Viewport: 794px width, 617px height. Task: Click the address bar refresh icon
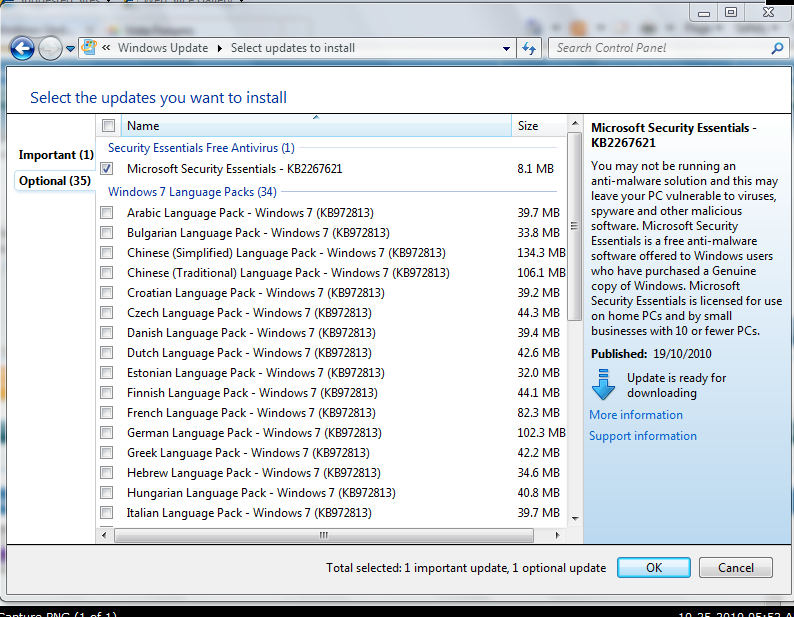(529, 48)
